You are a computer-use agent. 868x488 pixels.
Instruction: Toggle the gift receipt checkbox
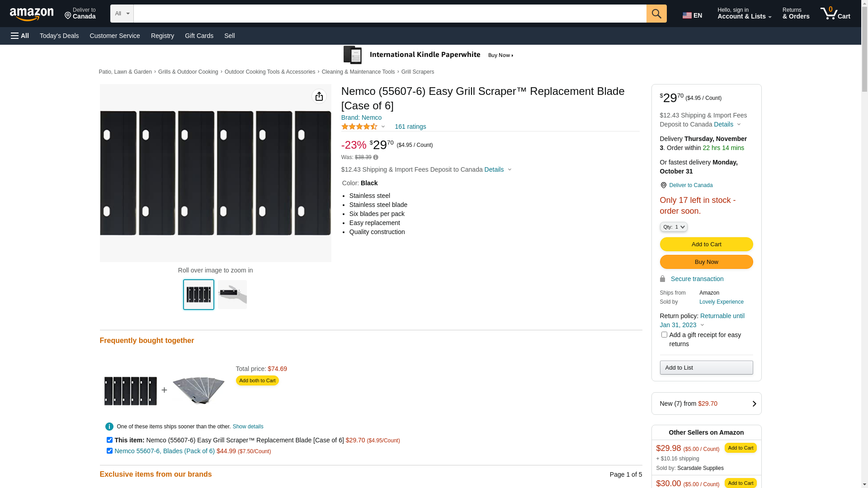pos(664,335)
